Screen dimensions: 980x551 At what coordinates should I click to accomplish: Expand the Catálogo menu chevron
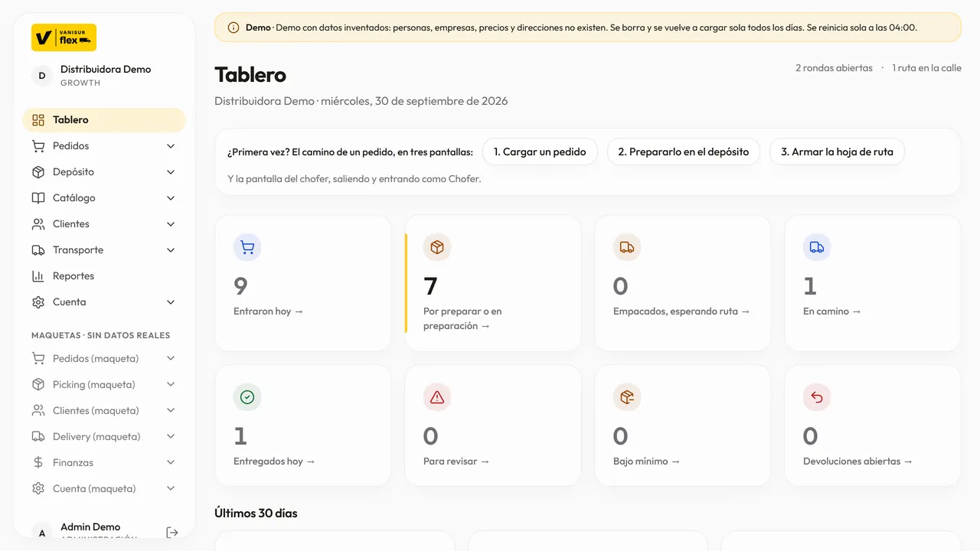point(171,198)
